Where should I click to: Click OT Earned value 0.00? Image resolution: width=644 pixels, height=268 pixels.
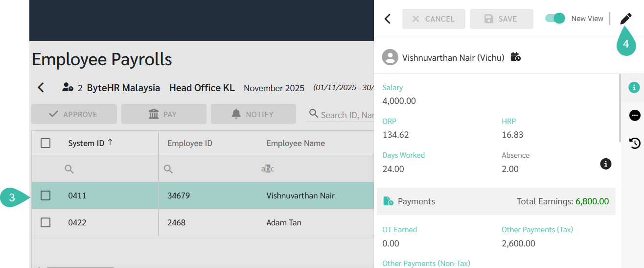coord(391,244)
